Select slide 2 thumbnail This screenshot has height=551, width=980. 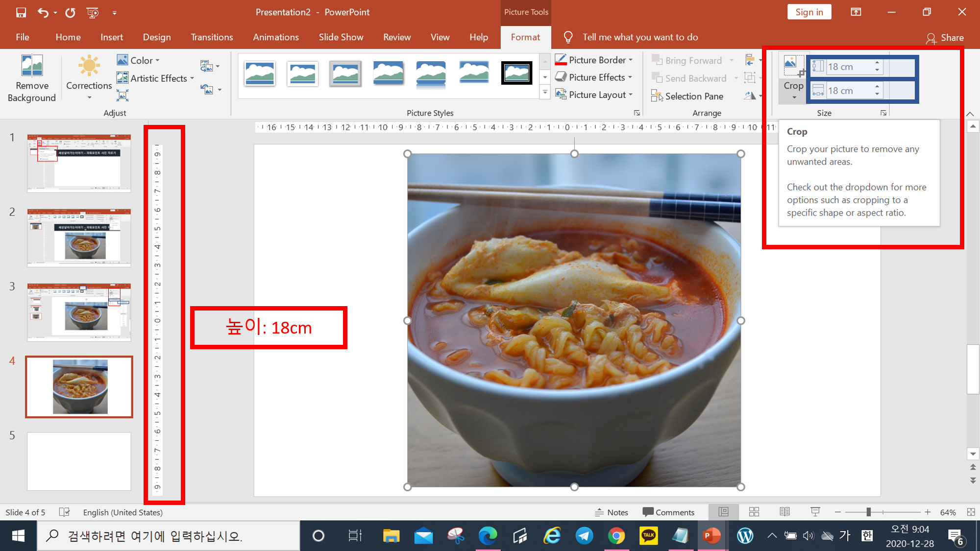[79, 238]
